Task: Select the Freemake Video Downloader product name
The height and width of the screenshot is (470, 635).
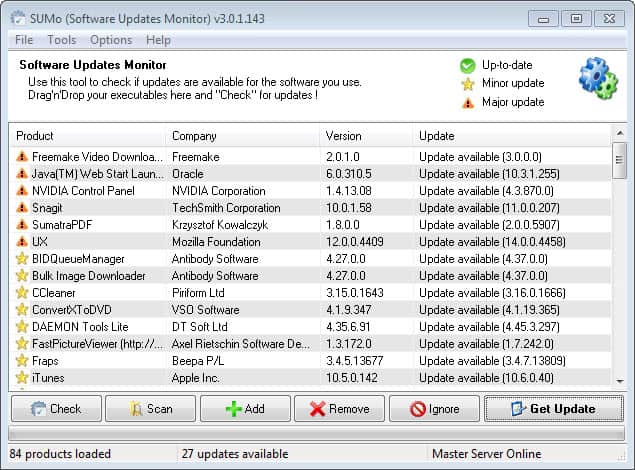Action: [97, 157]
